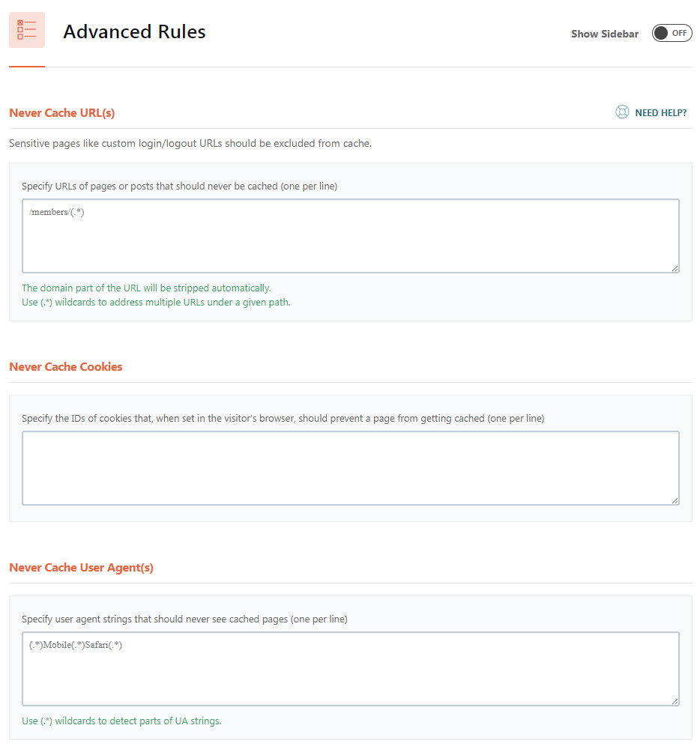Click the Advanced Rules page title
Viewport: 700px width, 752px height.
click(x=134, y=31)
